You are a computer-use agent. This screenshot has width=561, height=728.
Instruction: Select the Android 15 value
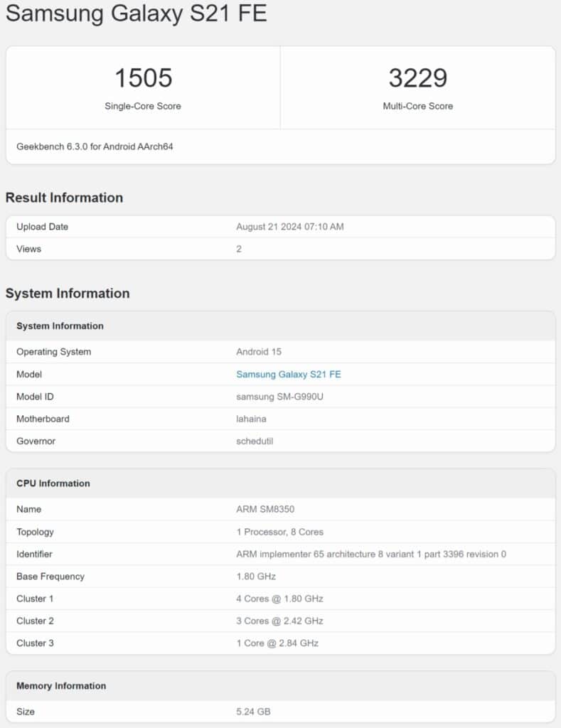(259, 352)
